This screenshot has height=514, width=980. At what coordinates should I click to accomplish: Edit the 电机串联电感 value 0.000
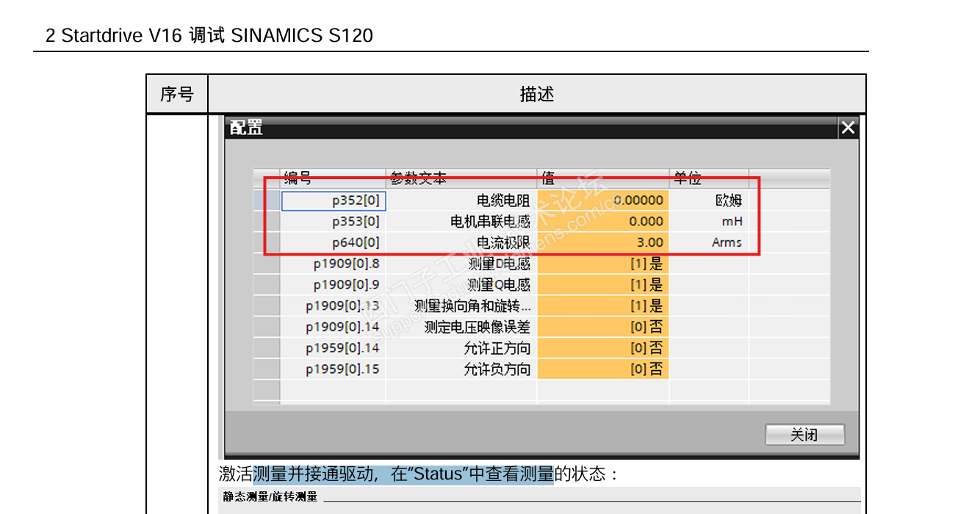point(603,221)
